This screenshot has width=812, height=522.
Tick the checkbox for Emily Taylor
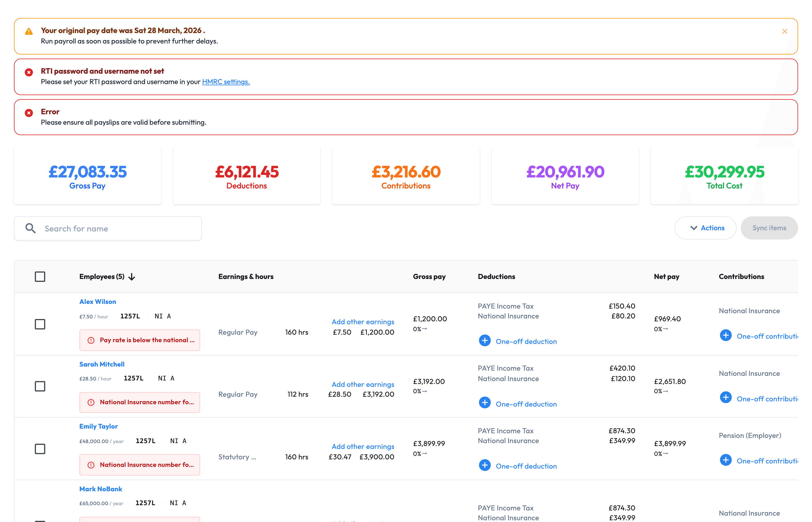coord(40,449)
